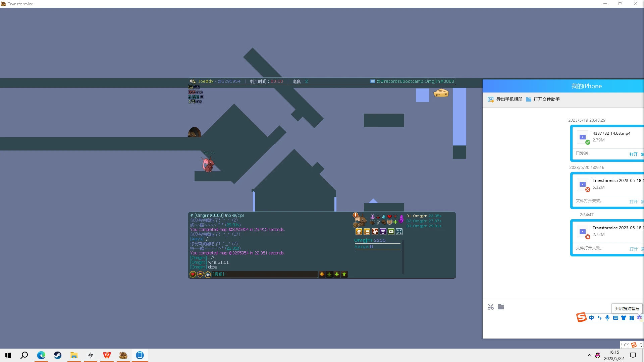644x362 pixels.
Task: Open Steam from the taskbar
Action: 58,355
